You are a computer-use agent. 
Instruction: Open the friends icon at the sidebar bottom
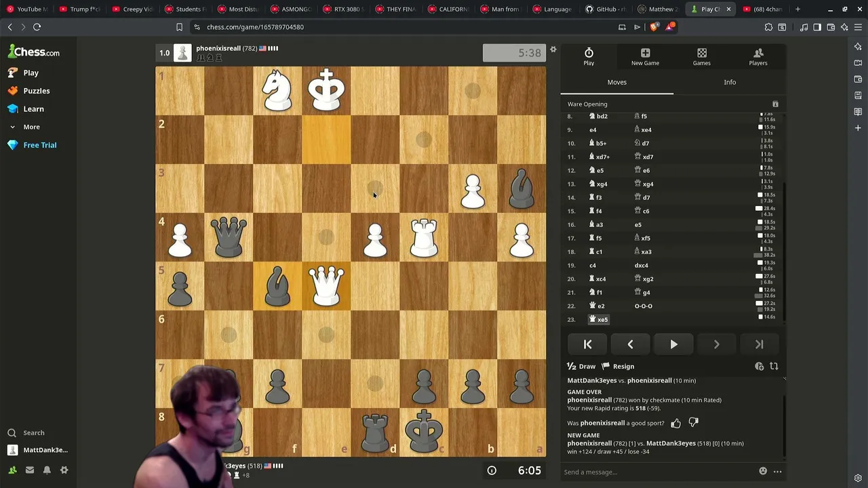(12, 470)
